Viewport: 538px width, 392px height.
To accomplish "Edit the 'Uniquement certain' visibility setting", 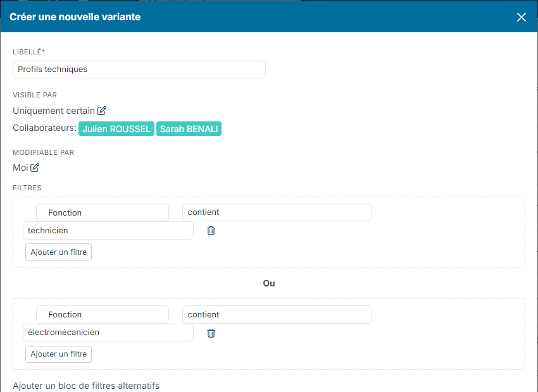I will (x=102, y=111).
